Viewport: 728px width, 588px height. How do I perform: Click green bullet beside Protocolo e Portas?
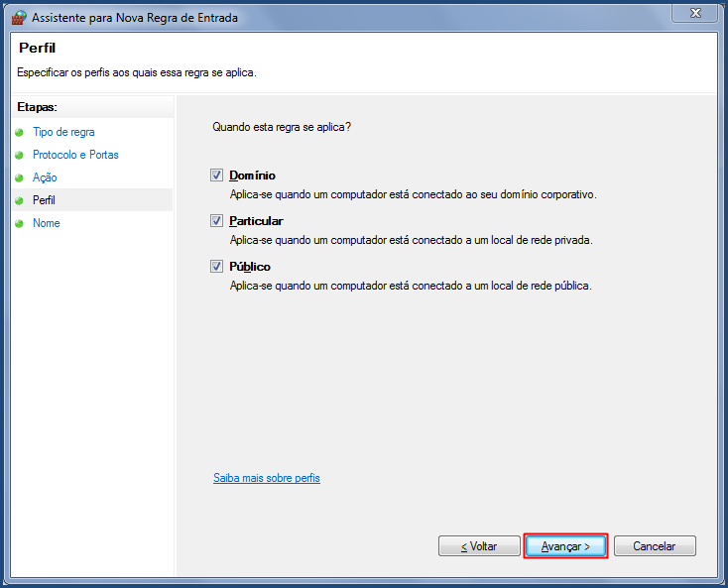point(19,155)
